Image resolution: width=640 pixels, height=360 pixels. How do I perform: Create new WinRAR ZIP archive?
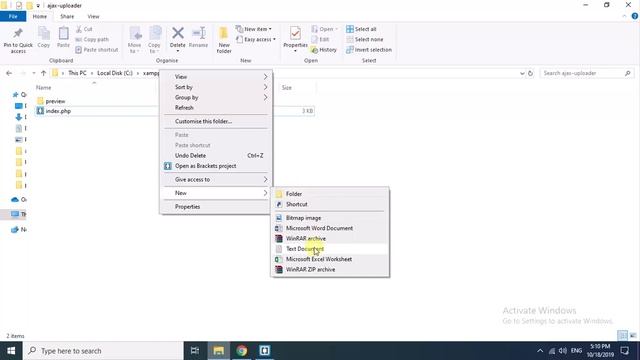[x=330, y=269]
